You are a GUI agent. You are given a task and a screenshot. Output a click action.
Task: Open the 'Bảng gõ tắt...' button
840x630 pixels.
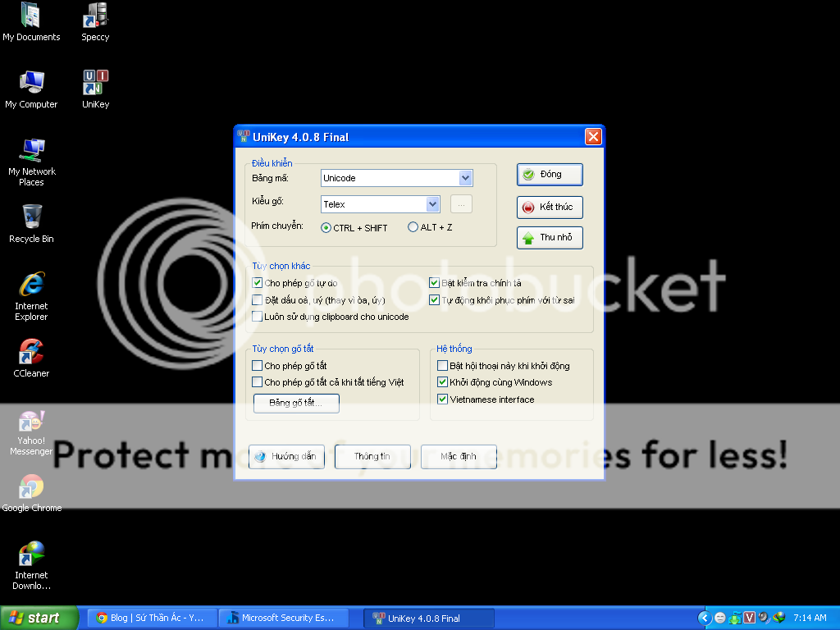(x=296, y=404)
